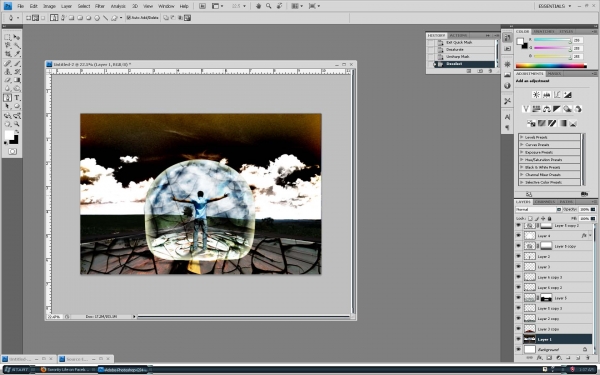Image resolution: width=600 pixels, height=375 pixels.
Task: Add a Photo Filter adjustment
Action: pos(567,109)
